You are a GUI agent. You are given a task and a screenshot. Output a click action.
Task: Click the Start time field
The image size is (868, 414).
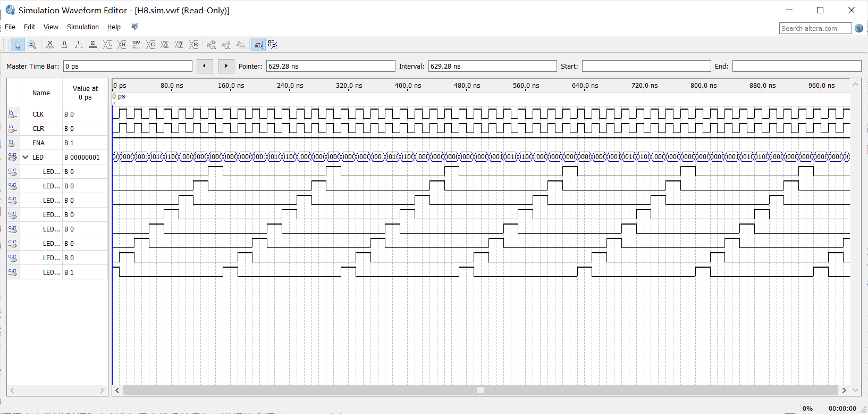[x=646, y=66]
